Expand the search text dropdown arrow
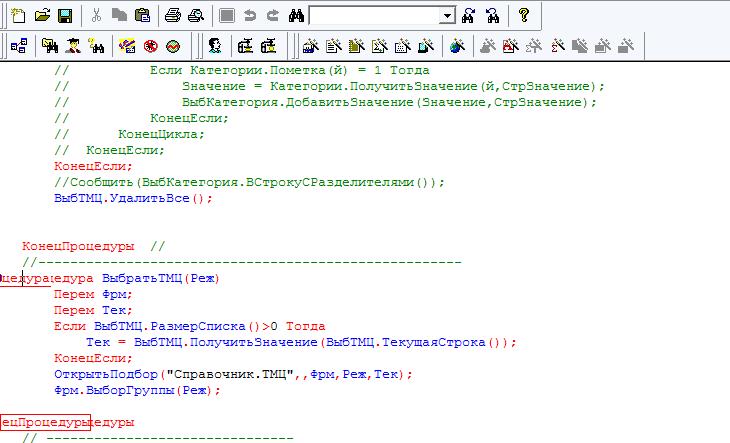The width and height of the screenshot is (730, 443). (x=447, y=16)
